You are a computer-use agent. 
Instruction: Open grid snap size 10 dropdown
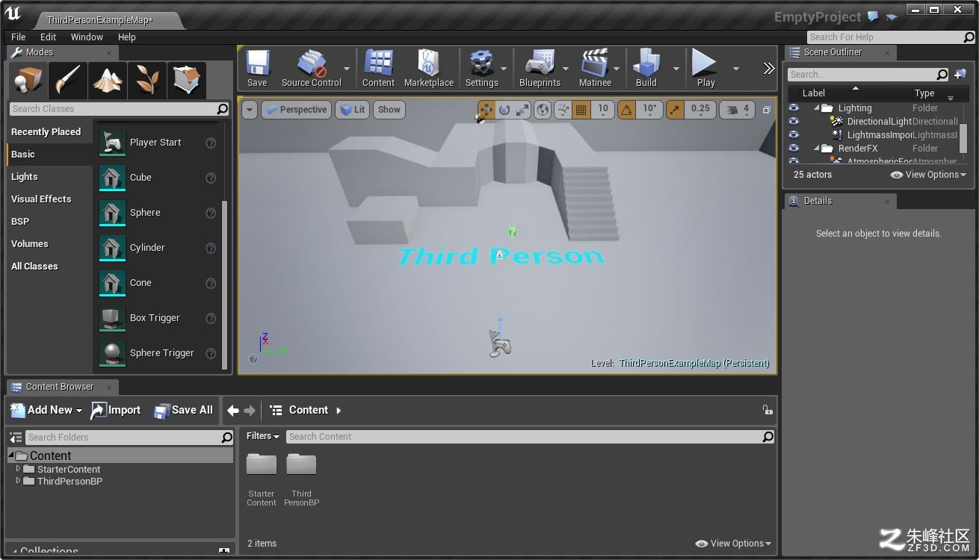tap(603, 110)
